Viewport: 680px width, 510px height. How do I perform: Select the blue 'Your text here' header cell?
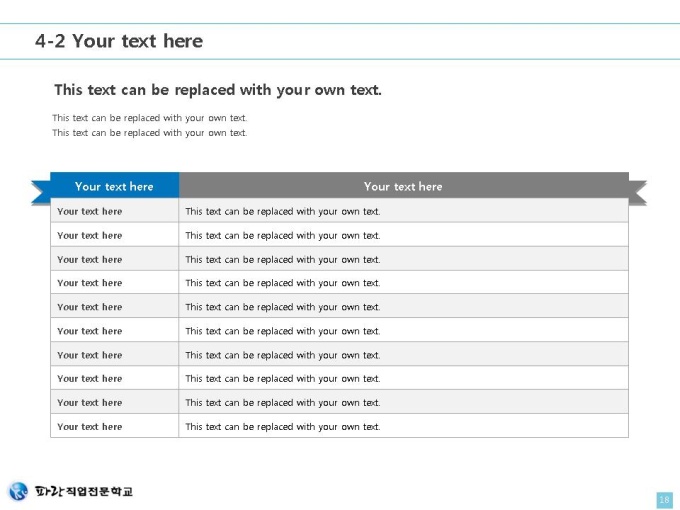pos(114,186)
